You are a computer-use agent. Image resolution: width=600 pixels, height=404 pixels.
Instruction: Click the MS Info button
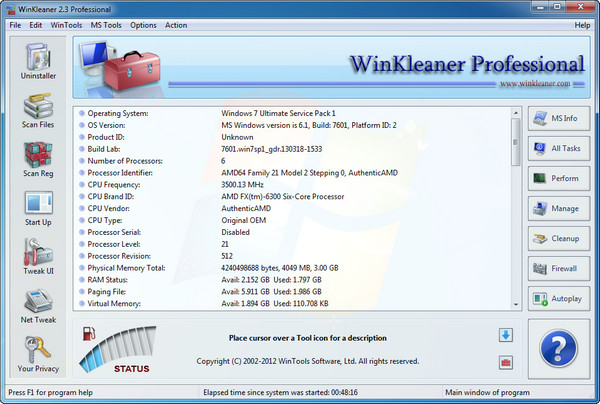coord(559,119)
